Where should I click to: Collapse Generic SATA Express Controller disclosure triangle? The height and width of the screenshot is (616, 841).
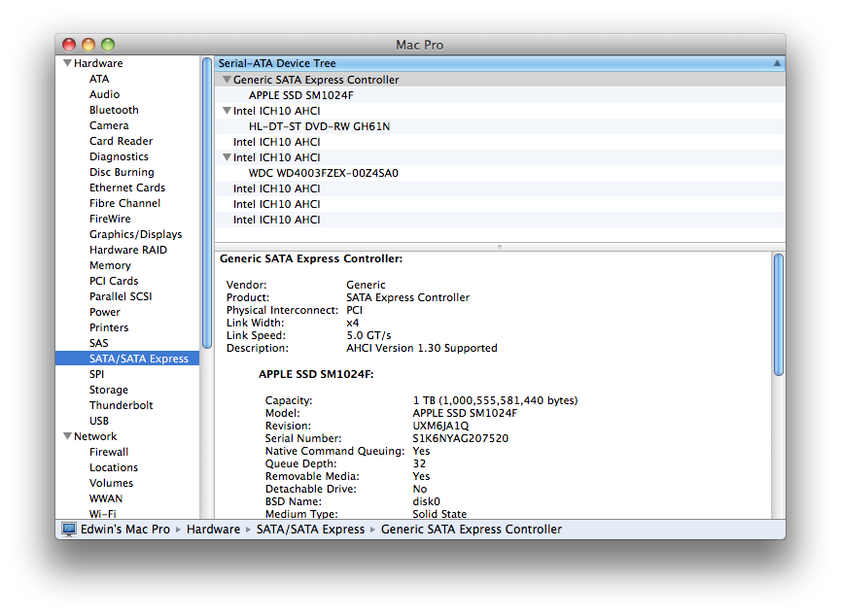click(x=227, y=80)
